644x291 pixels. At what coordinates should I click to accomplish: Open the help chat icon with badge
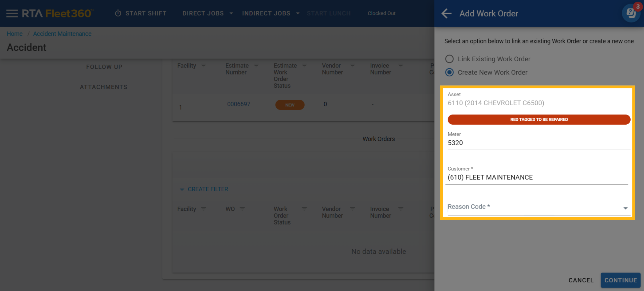(x=631, y=13)
